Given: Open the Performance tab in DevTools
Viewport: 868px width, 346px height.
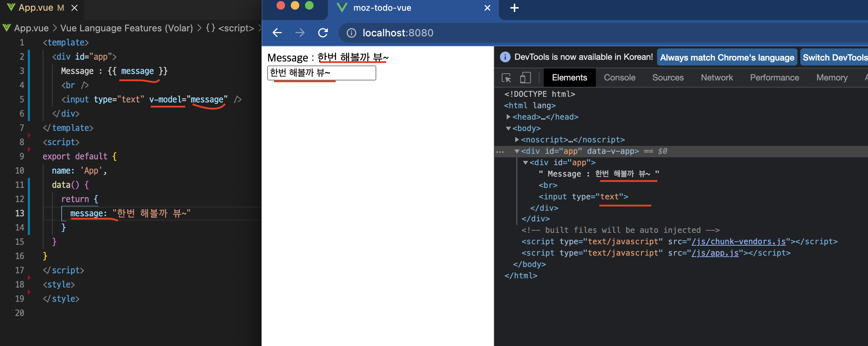Looking at the screenshot, I should (774, 78).
